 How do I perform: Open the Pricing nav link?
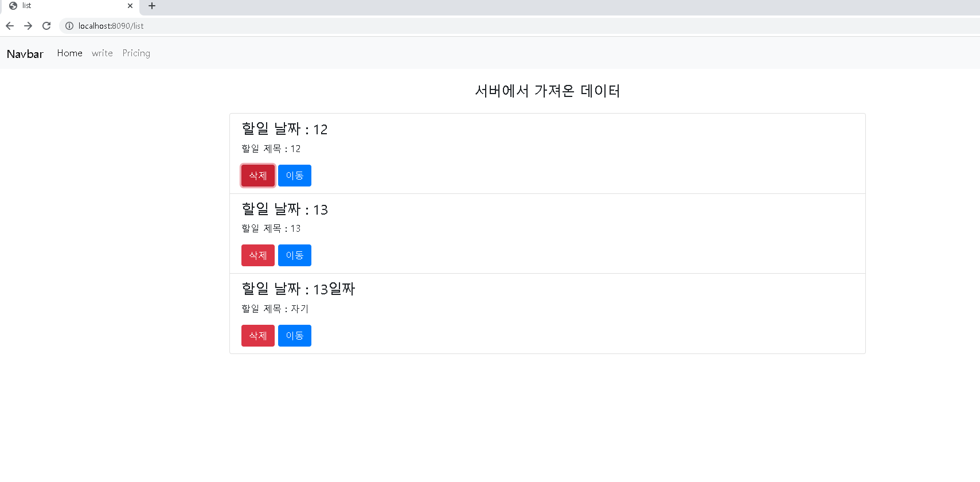[136, 53]
